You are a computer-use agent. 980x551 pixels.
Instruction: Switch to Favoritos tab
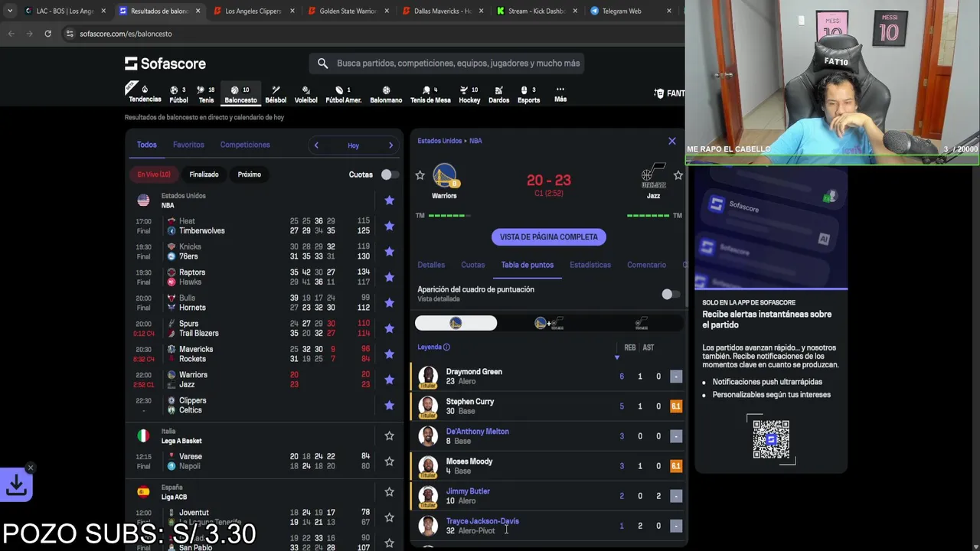click(x=188, y=145)
